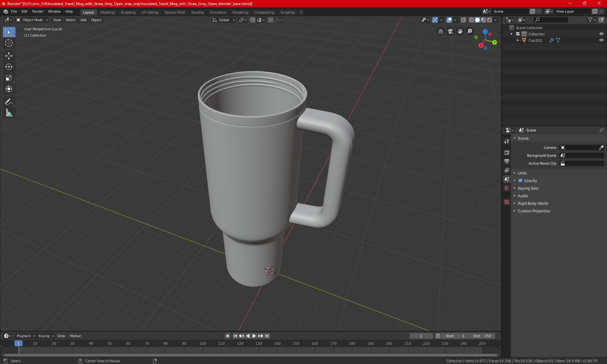The height and width of the screenshot is (364, 607).
Task: Open the outliner filter dropdown
Action: (592, 20)
